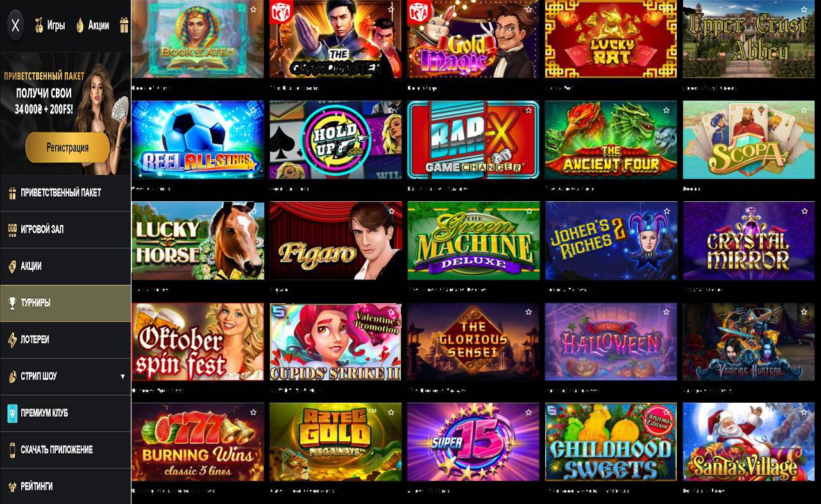Launch the Lucky Horse slot game
This screenshot has width=821, height=504.
198,240
